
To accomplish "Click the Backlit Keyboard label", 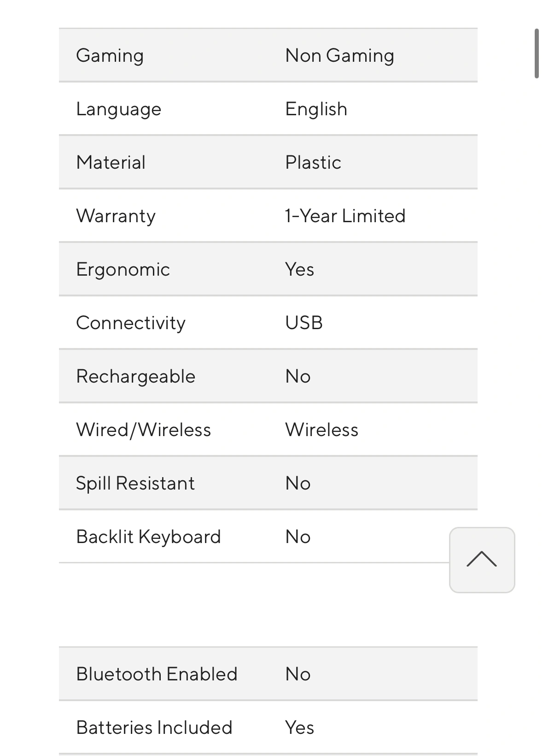I will tap(148, 537).
